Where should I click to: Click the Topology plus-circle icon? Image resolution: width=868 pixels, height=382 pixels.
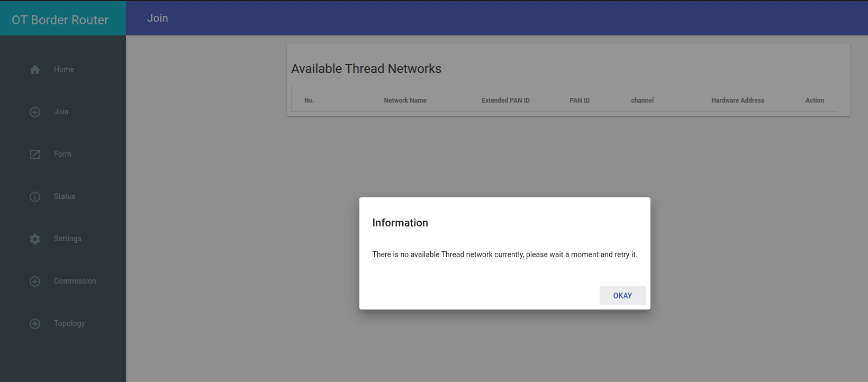click(35, 324)
